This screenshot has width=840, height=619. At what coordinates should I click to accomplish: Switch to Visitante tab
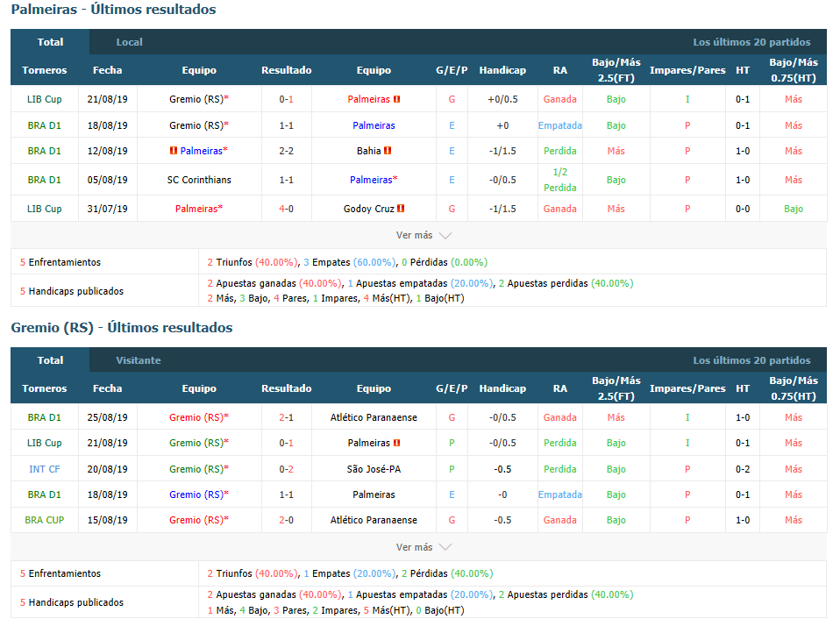click(x=139, y=360)
